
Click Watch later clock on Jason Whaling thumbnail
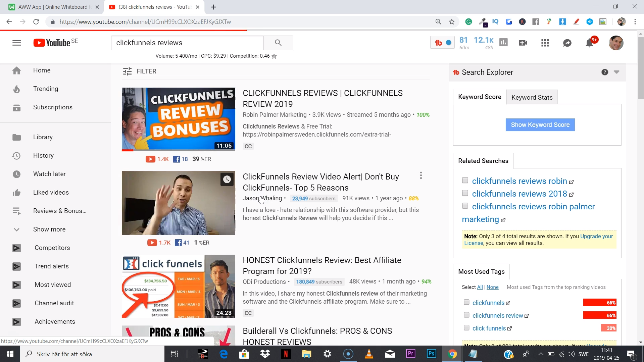[x=227, y=179]
